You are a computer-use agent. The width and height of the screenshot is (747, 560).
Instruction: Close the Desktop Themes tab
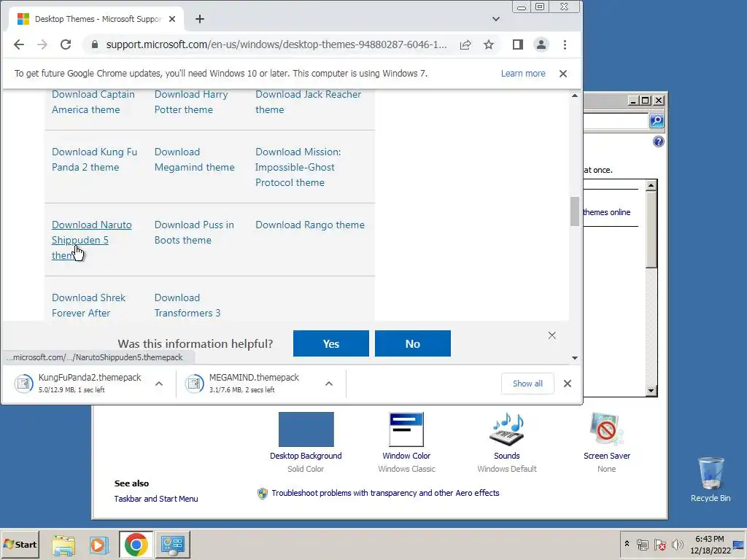[x=172, y=19]
